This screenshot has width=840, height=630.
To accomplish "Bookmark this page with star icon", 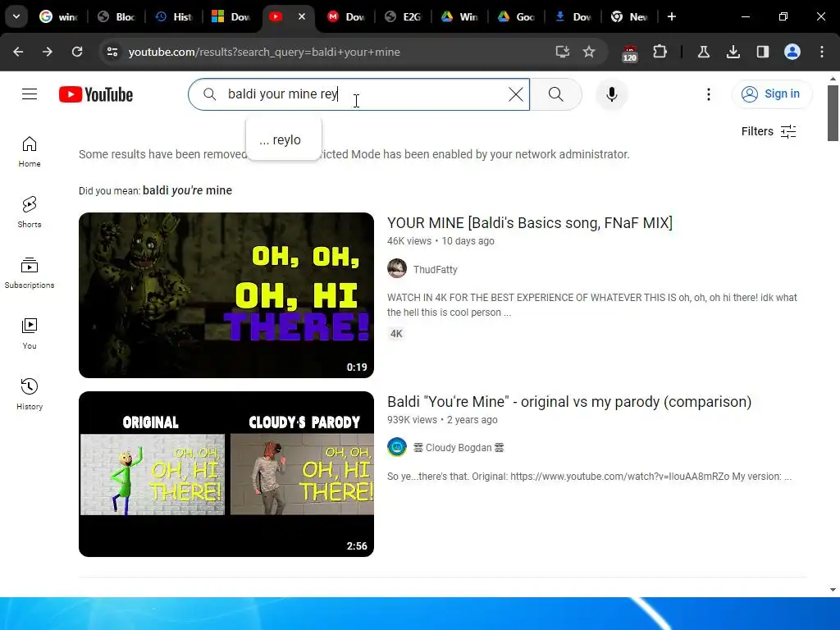I will pyautogui.click(x=589, y=52).
